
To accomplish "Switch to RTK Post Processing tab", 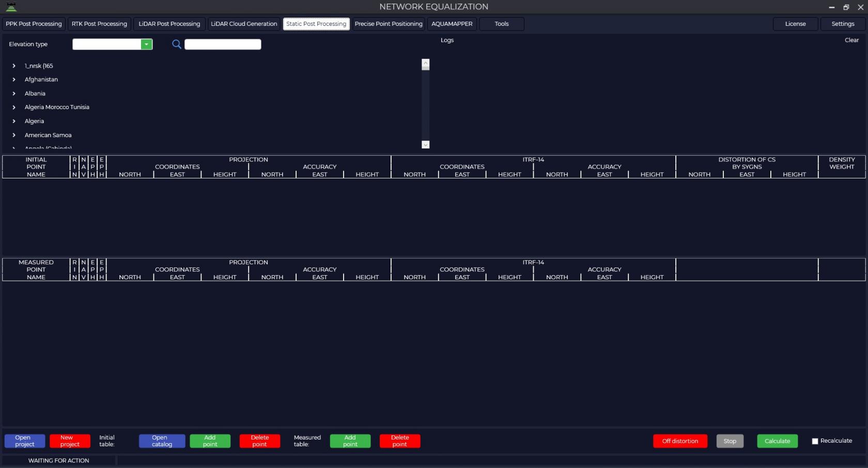I will tap(99, 24).
